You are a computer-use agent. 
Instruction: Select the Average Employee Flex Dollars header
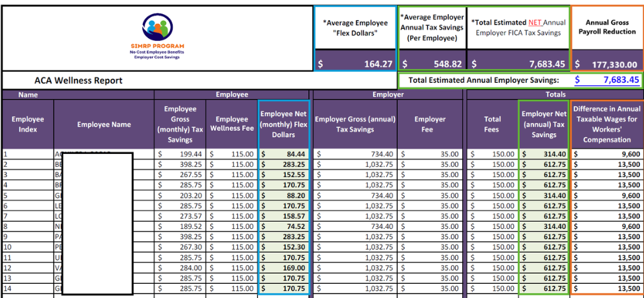click(354, 27)
